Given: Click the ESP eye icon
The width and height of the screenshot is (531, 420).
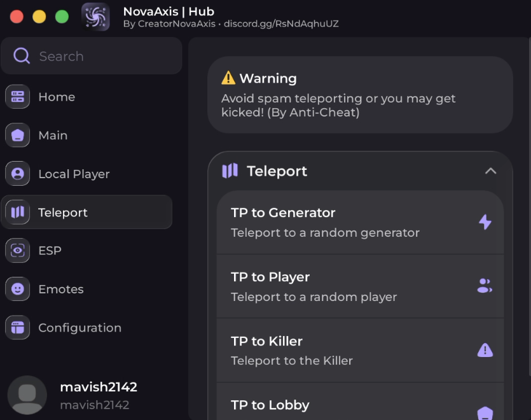Looking at the screenshot, I should 18,251.
